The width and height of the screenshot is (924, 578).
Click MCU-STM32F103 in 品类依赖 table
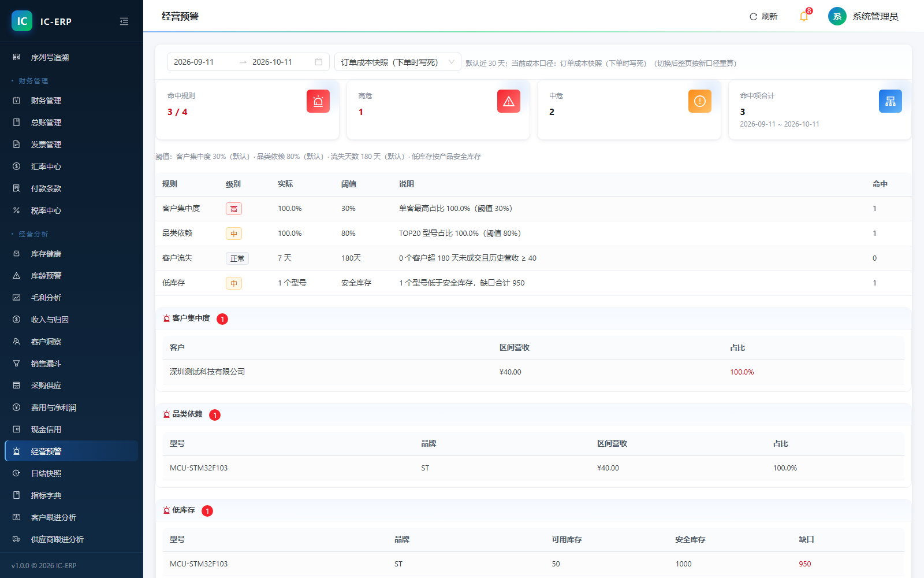(x=199, y=468)
